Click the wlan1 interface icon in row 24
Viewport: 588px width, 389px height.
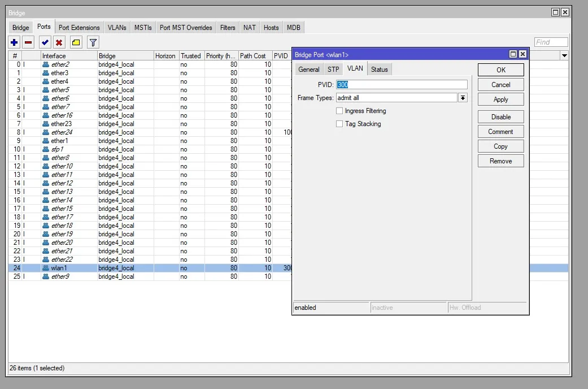click(46, 268)
